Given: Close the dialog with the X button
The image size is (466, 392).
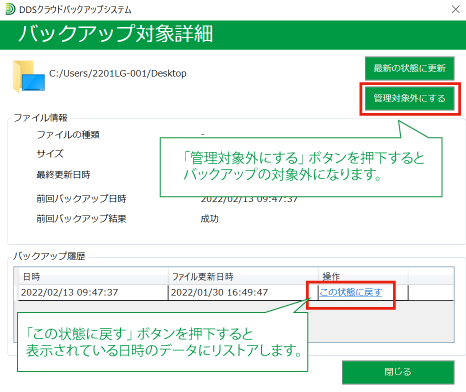Looking at the screenshot, I should [455, 9].
